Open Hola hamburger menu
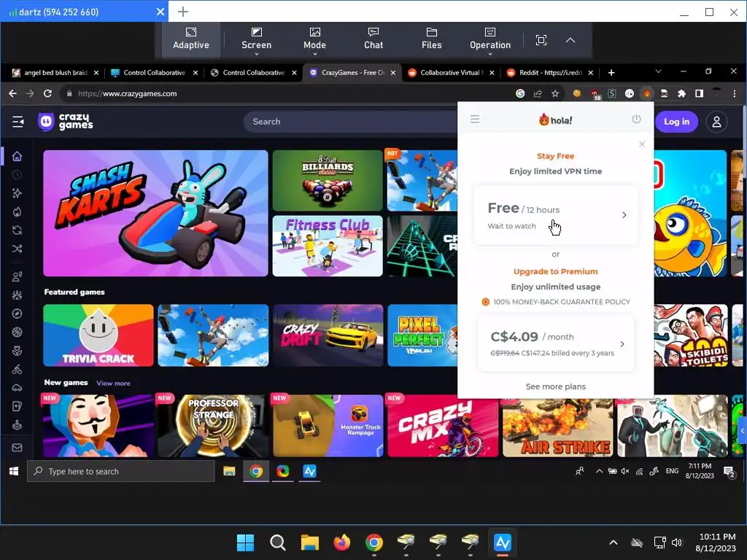Screen dimensions: 747x560 point(475,119)
